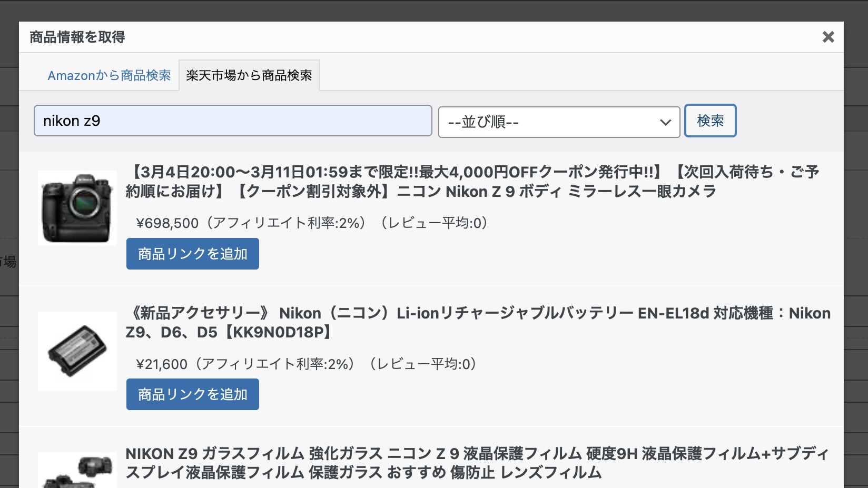
Task: Click the ¥698,500 price line
Action: pyautogui.click(x=312, y=223)
